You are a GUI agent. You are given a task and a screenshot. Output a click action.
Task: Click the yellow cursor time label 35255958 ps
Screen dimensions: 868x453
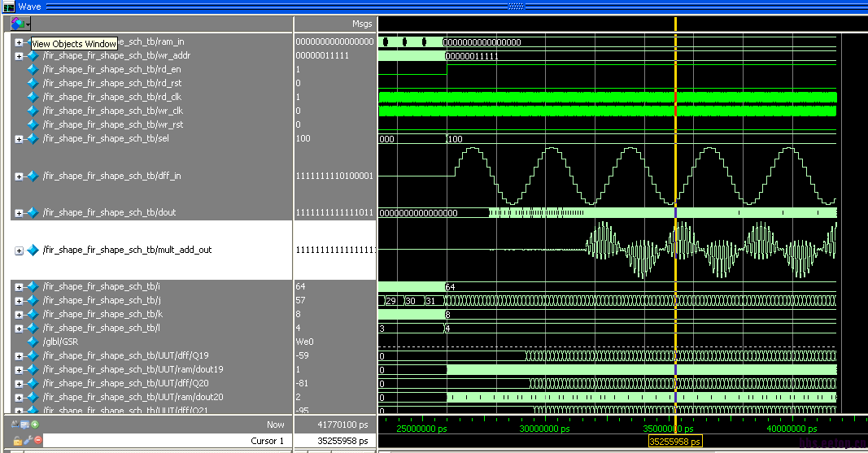674,442
